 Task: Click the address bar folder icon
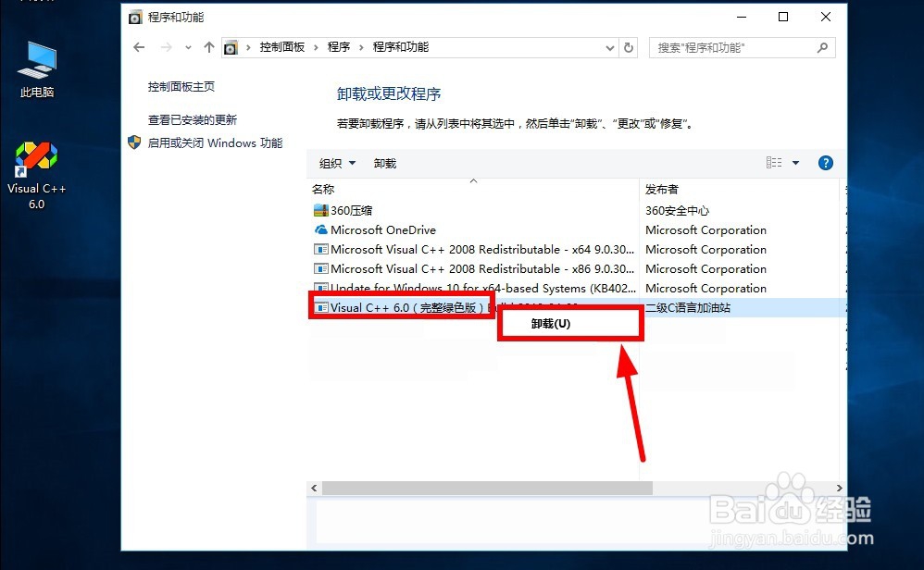click(x=231, y=48)
